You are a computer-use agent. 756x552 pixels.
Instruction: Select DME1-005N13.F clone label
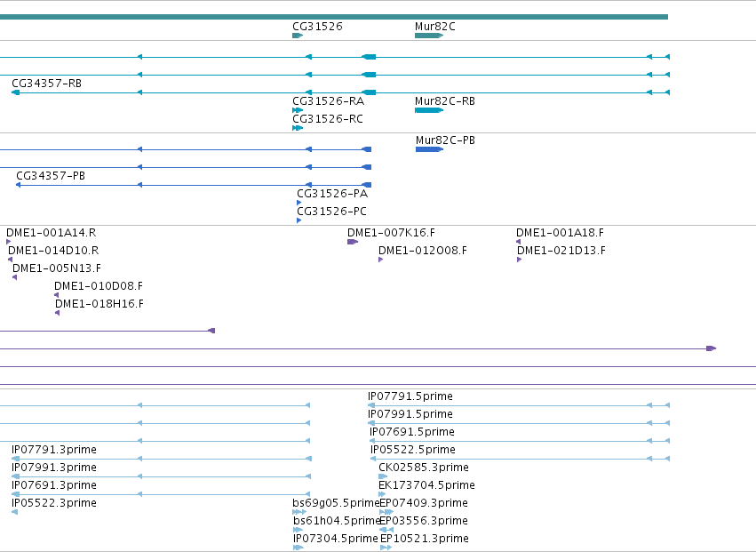tap(57, 268)
